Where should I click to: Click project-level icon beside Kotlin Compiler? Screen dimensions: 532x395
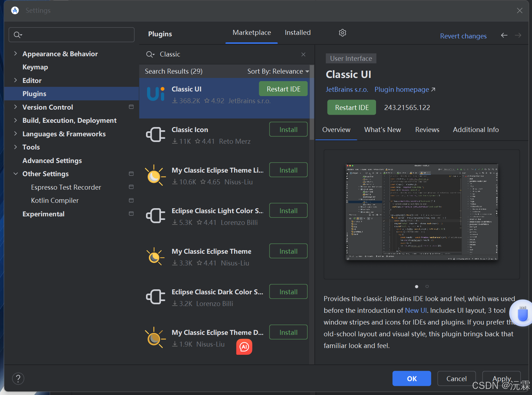[131, 200]
